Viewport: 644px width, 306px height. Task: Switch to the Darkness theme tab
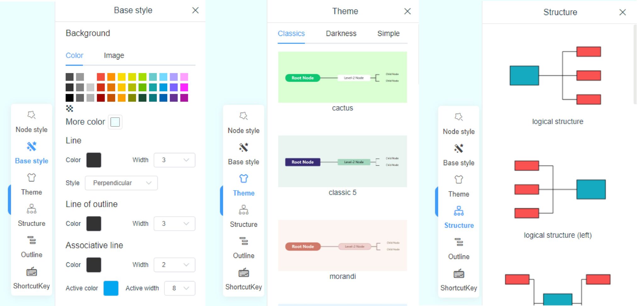click(341, 33)
